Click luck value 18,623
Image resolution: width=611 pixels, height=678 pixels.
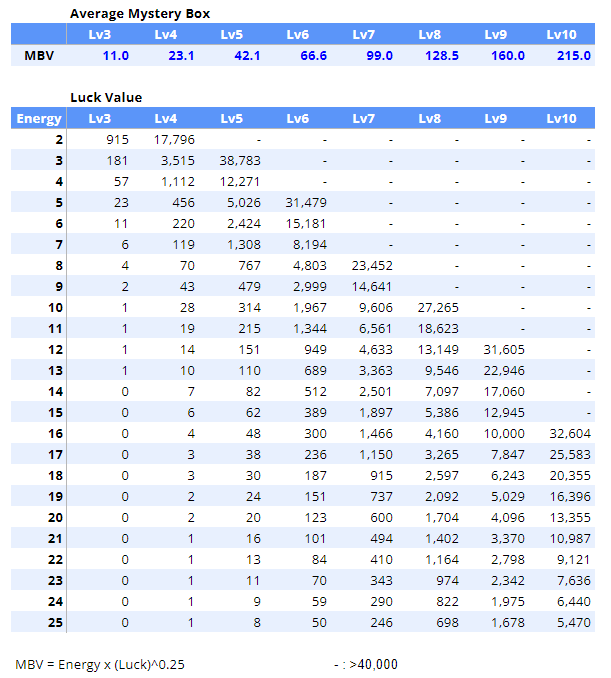438,329
